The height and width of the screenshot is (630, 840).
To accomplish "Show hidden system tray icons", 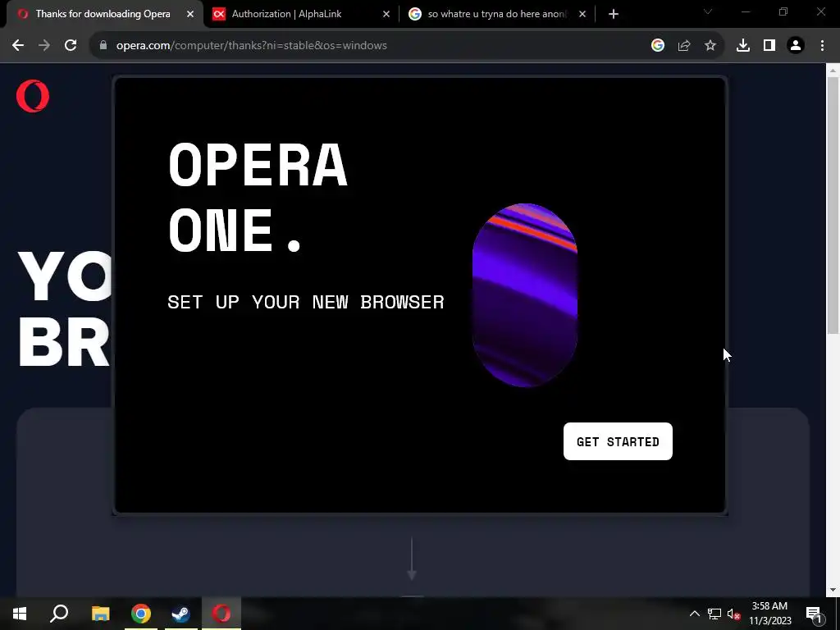I will click(x=694, y=614).
